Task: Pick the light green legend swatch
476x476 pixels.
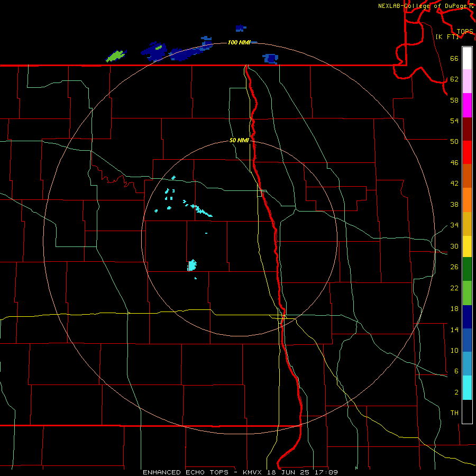Action: (467, 293)
